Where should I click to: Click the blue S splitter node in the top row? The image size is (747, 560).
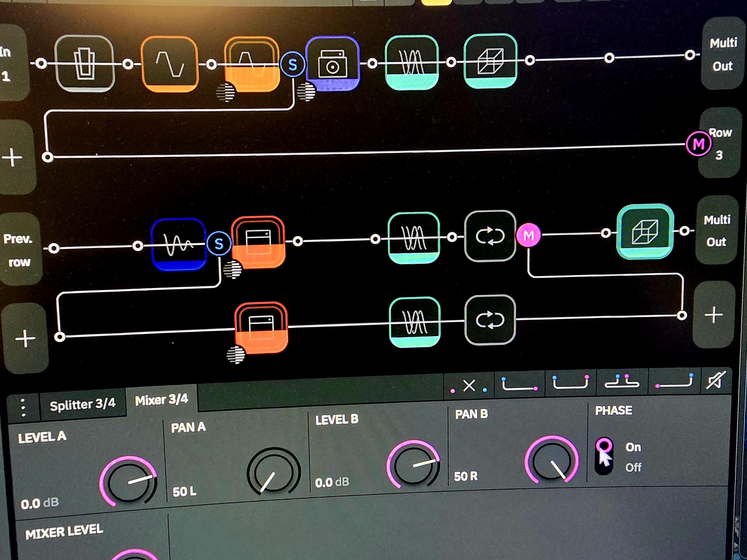293,64
